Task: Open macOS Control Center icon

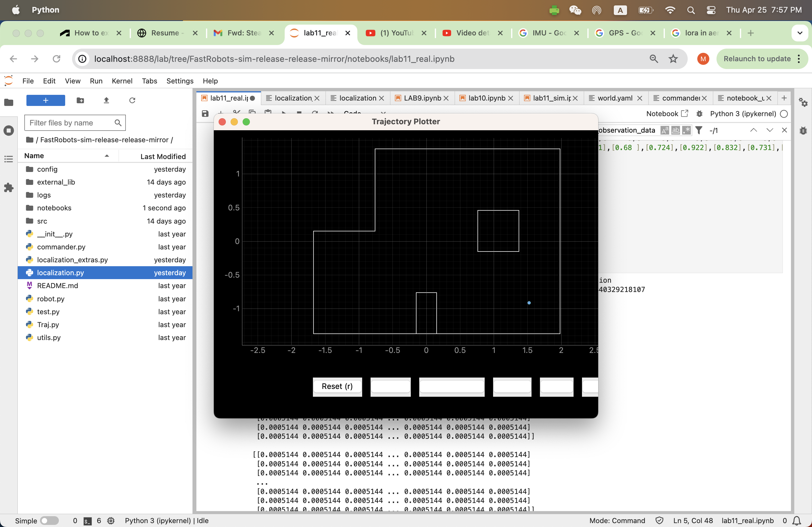Action: click(711, 10)
